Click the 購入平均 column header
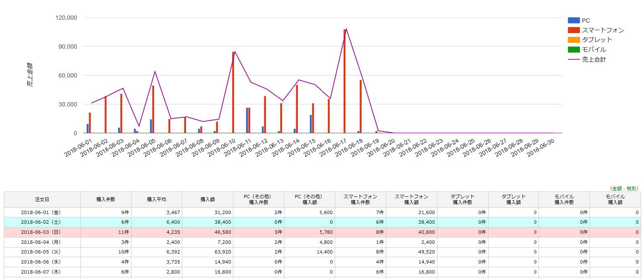Screen dimensions: 644x279 click(157, 199)
